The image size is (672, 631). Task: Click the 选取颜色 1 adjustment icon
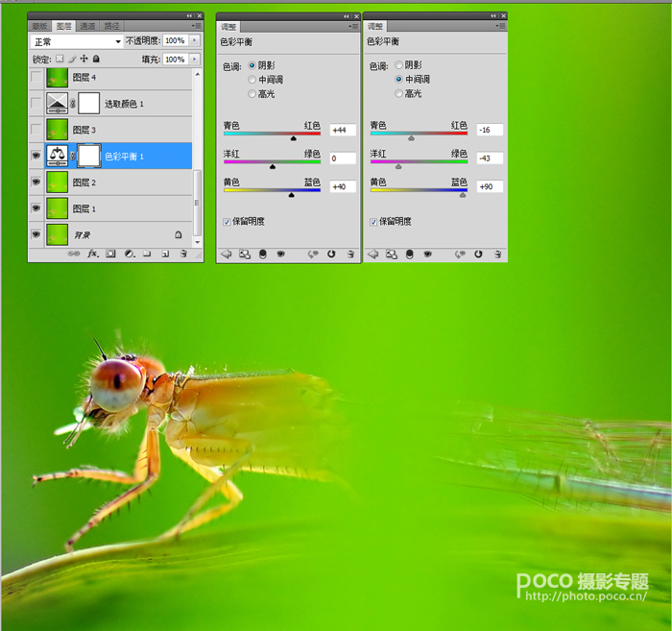coord(57,104)
